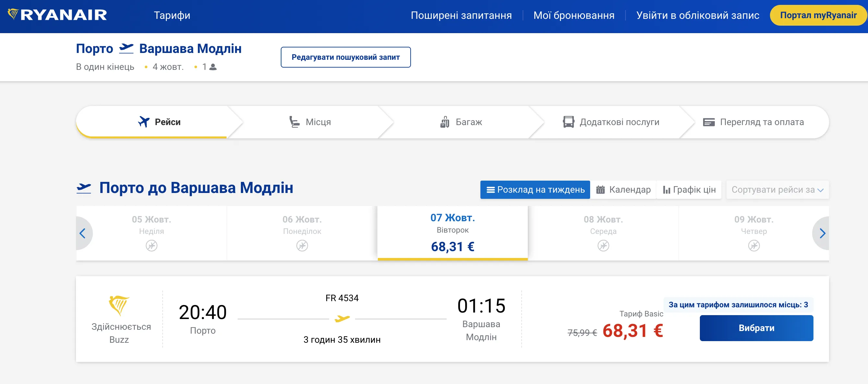Open Мої бронювання in the navigation
Viewport: 868px width, 384px height.
click(x=574, y=15)
